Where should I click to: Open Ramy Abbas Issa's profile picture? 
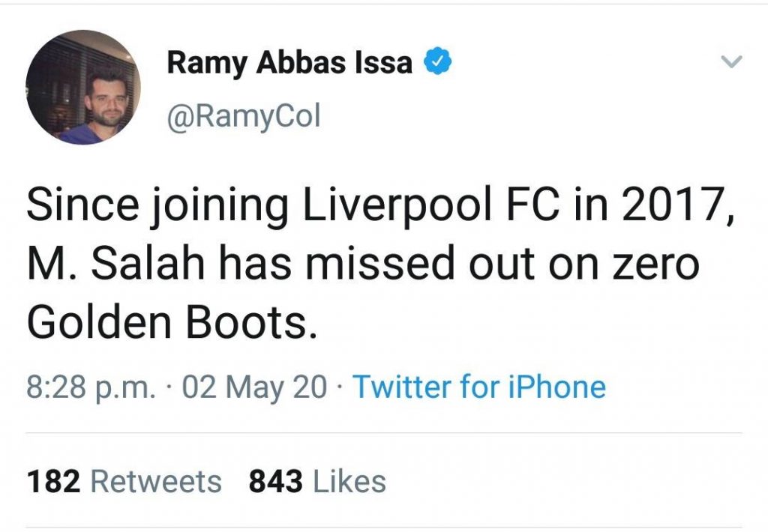click(x=83, y=87)
